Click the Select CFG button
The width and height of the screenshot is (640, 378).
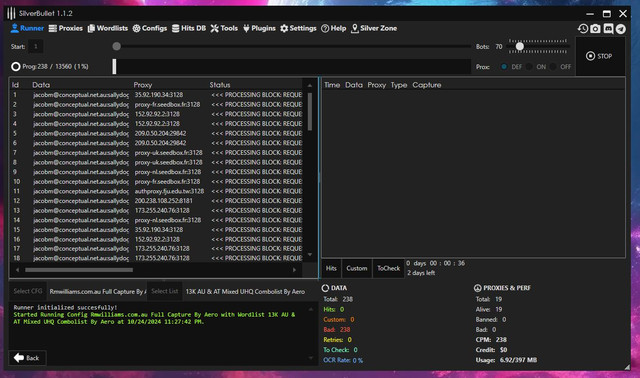28,291
